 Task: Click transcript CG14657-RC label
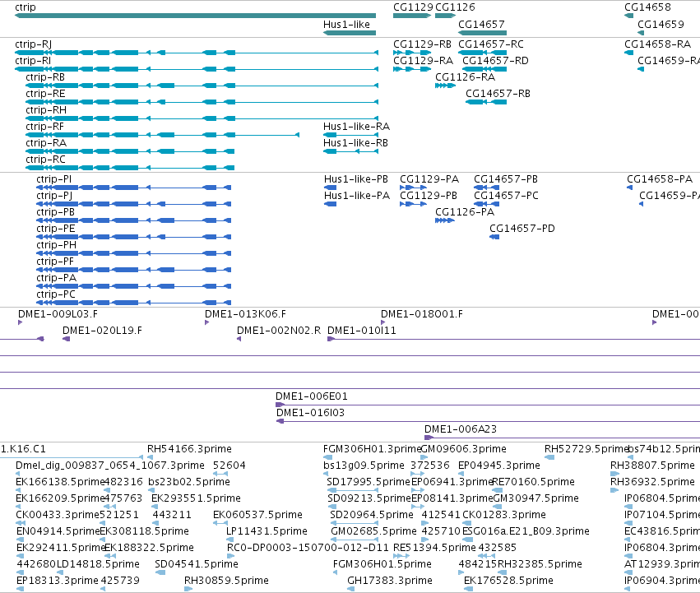tap(490, 44)
